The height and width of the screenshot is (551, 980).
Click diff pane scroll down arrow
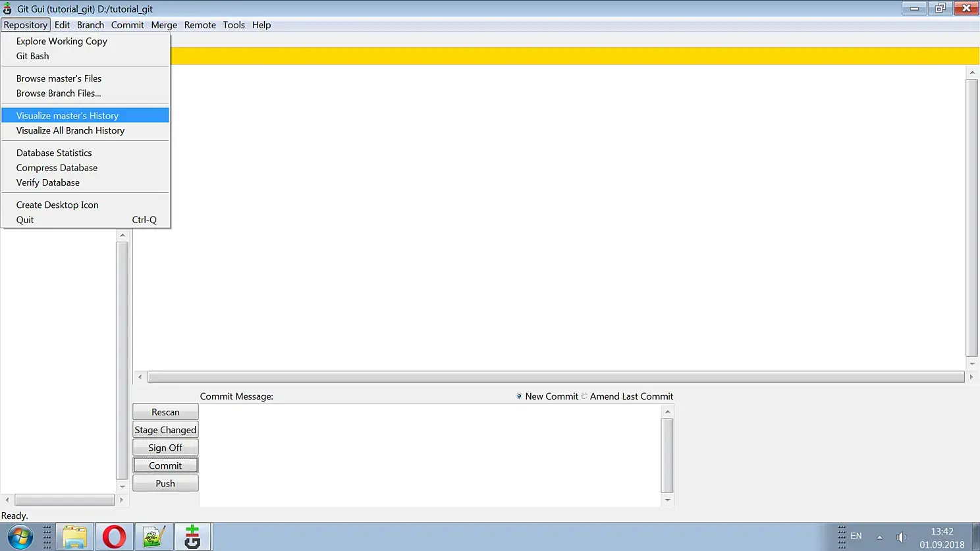coord(972,364)
